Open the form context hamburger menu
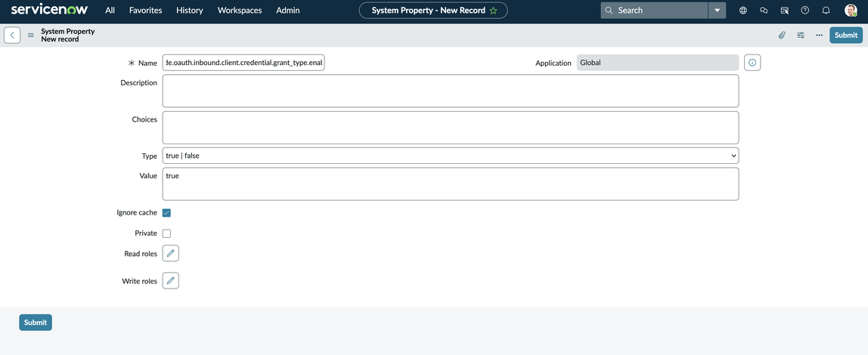The width and height of the screenshot is (868, 355). [x=31, y=35]
